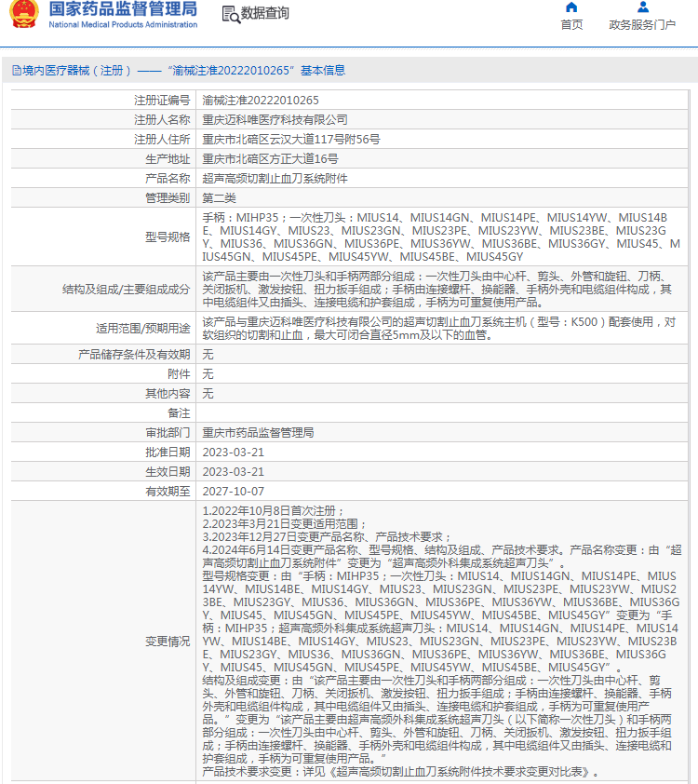Open the 首页 link
The image size is (698, 784).
tap(571, 24)
